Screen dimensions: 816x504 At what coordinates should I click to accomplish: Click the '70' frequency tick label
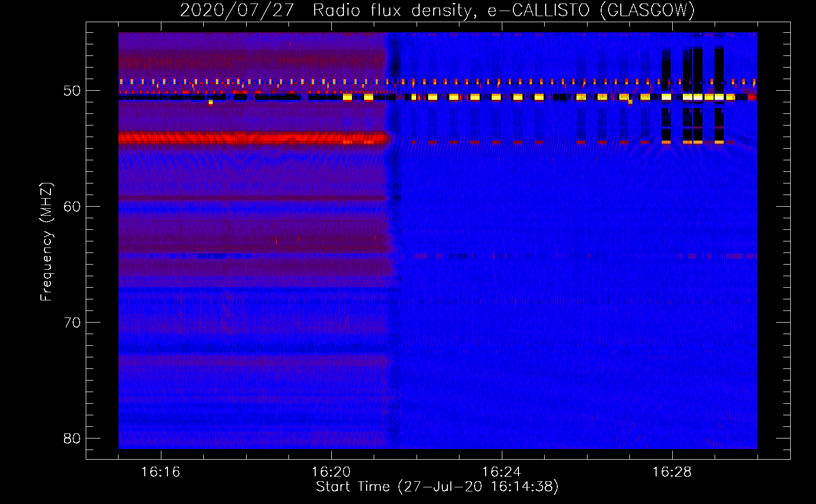(x=72, y=323)
